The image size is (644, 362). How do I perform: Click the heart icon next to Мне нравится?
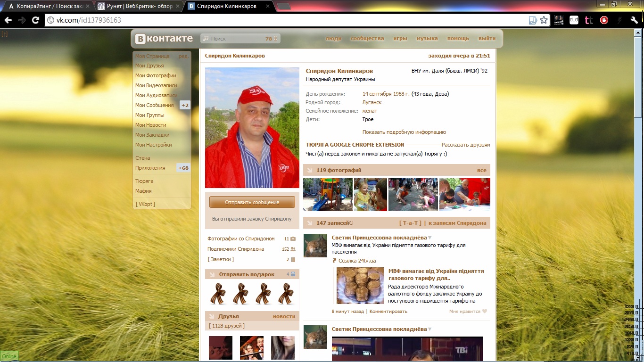(x=485, y=311)
